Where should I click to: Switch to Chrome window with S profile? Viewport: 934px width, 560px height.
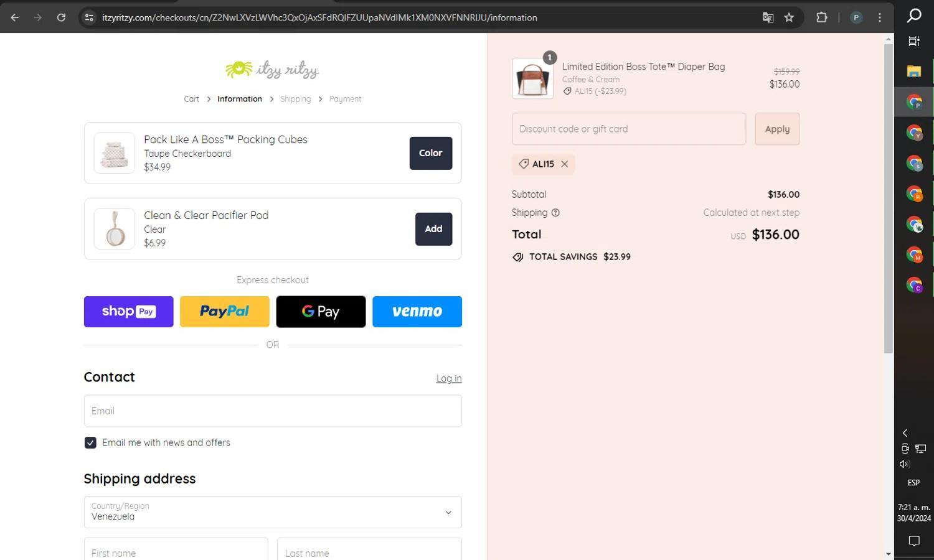point(914,163)
